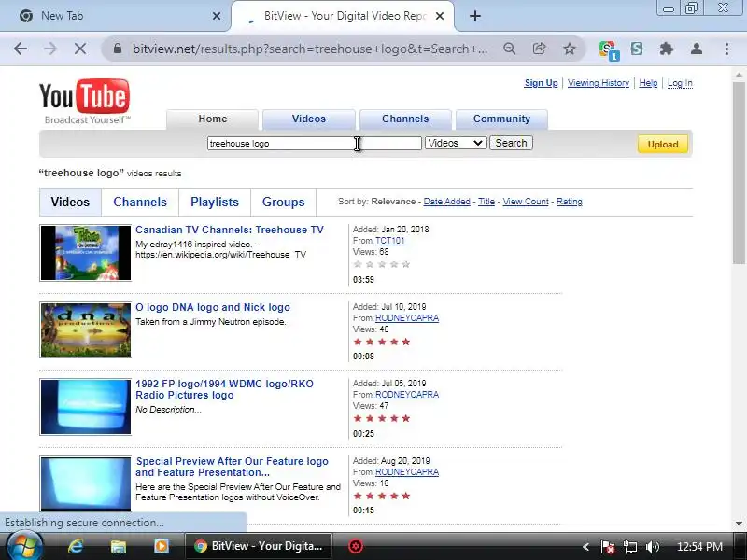Click the yellow Upload button
The width and height of the screenshot is (747, 560).
663,145
